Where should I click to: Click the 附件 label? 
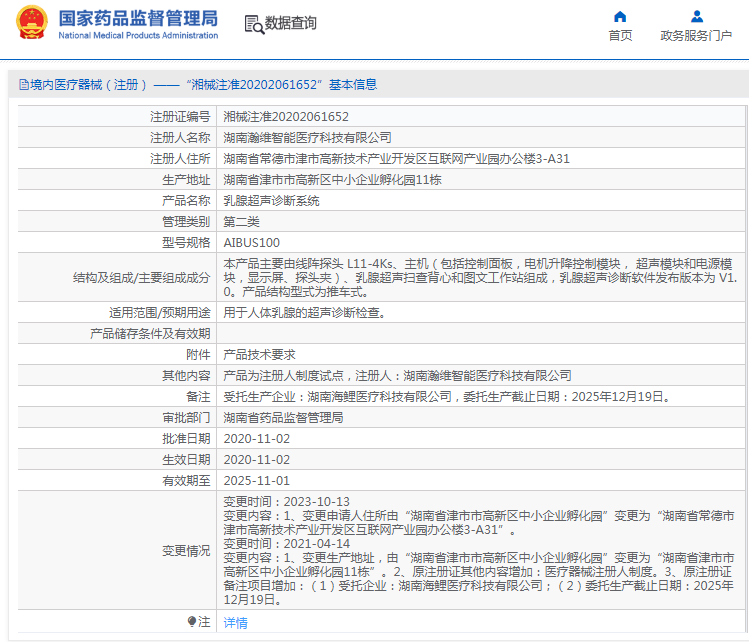(198, 354)
